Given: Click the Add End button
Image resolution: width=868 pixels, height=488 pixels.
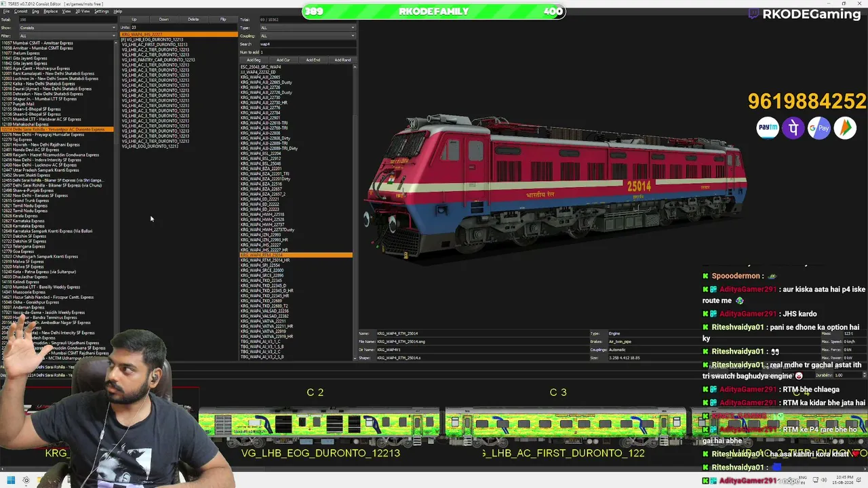Looking at the screenshot, I should coord(313,60).
